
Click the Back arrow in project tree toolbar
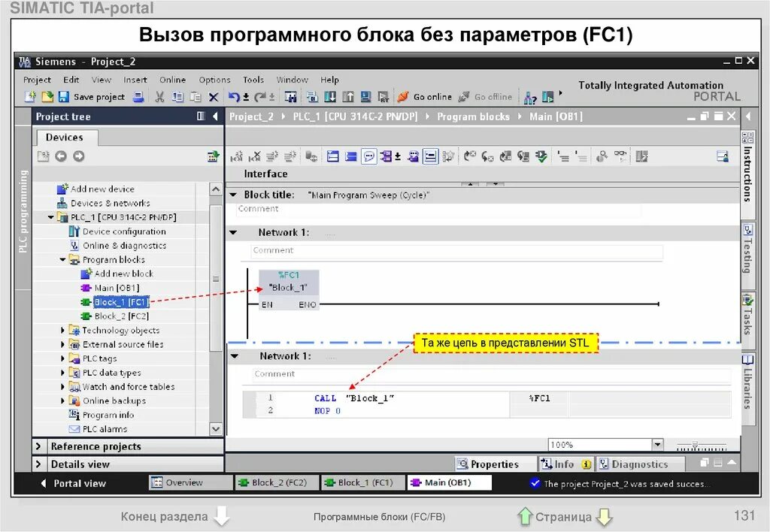60,156
